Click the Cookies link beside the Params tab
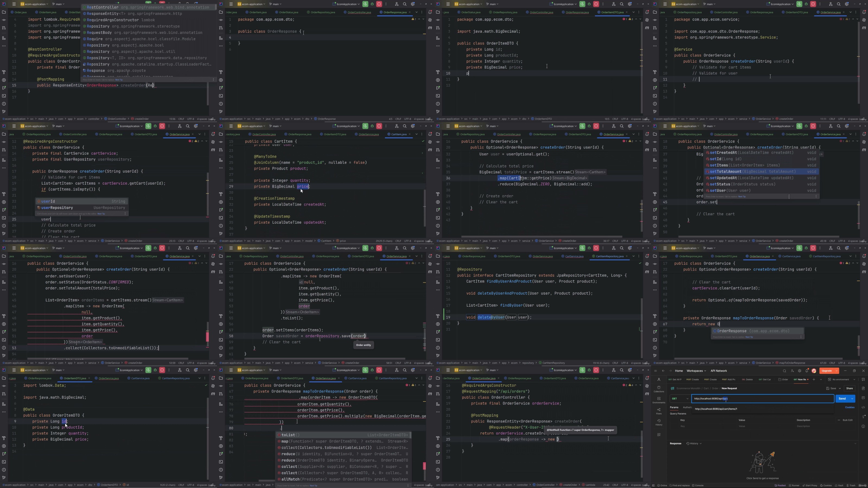The image size is (868, 488). [x=850, y=407]
